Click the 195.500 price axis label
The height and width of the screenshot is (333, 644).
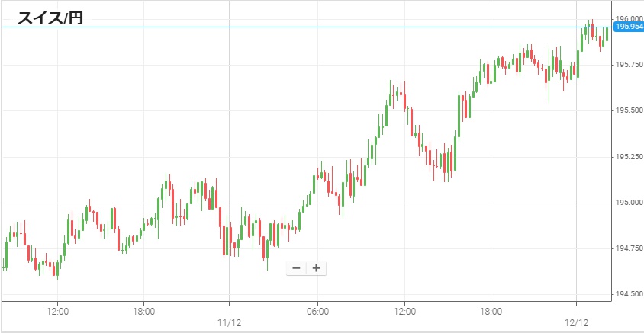(x=629, y=110)
